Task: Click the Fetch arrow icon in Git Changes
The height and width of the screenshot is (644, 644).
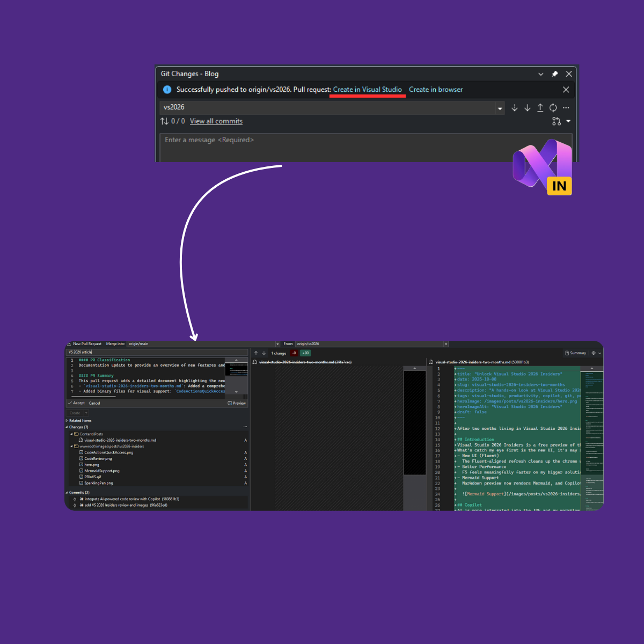Action: coord(515,108)
